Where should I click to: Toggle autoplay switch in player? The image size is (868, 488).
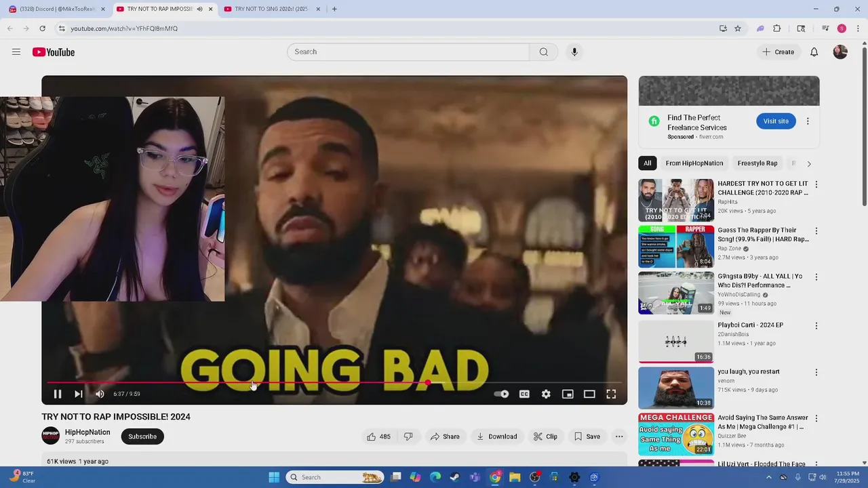click(502, 394)
